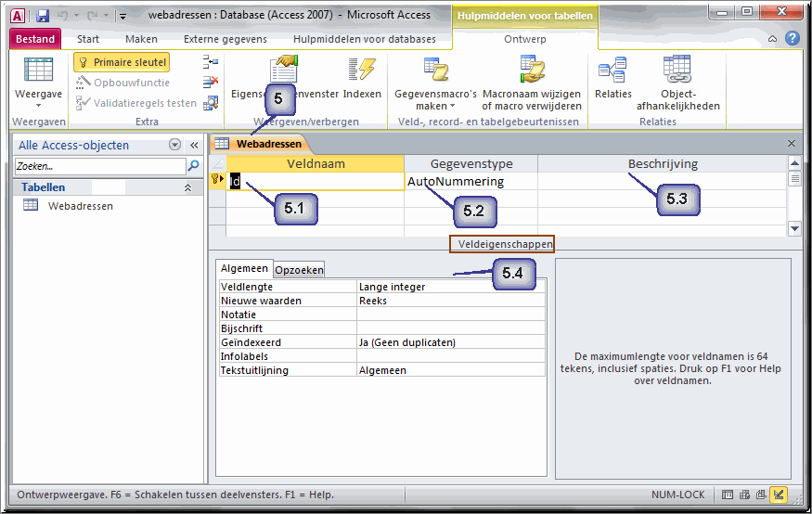This screenshot has width=812, height=514.
Task: Collapse the navigation pane with double chevron
Action: pos(194,146)
